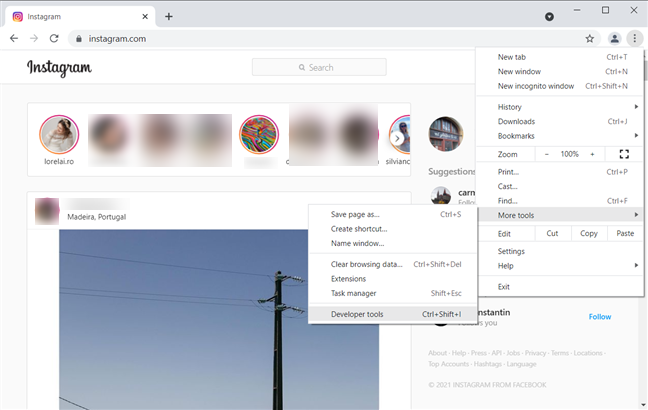Click the Follow link for the suggestion

(599, 317)
